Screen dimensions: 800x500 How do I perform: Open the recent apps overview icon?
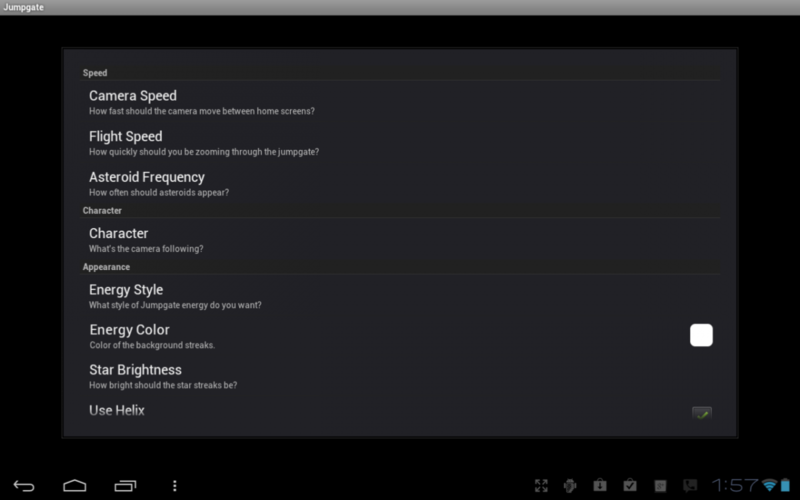(x=125, y=486)
